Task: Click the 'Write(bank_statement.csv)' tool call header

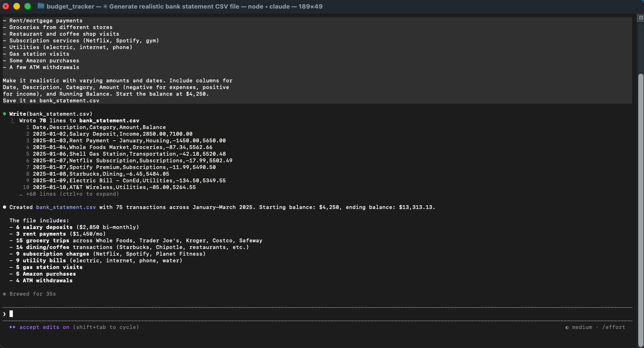Action: pos(51,114)
